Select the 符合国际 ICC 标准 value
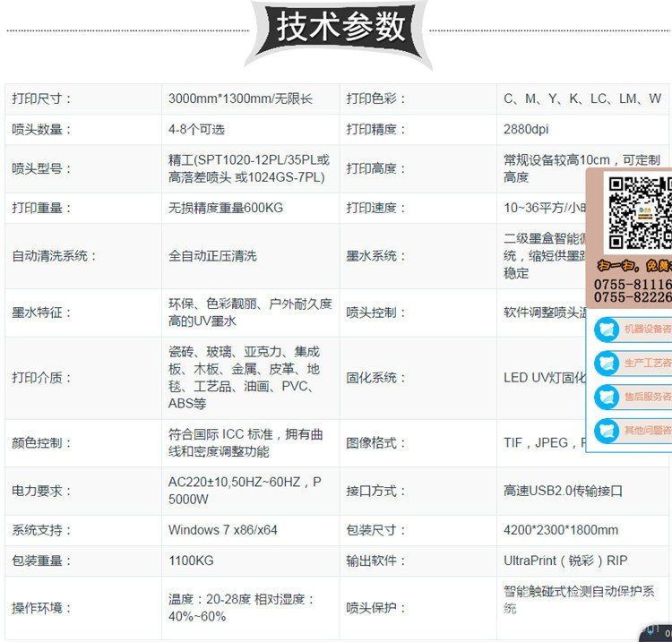This screenshot has width=672, height=642. pos(246,443)
